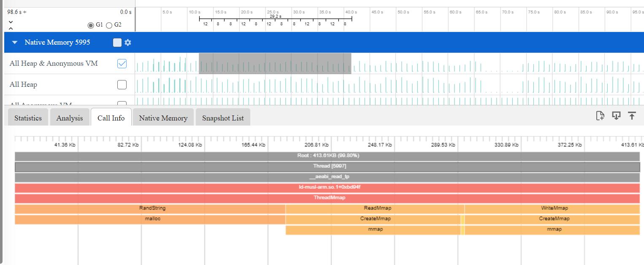This screenshot has width=644, height=265.
Task: Go to the Native Memory tab
Action: click(163, 118)
